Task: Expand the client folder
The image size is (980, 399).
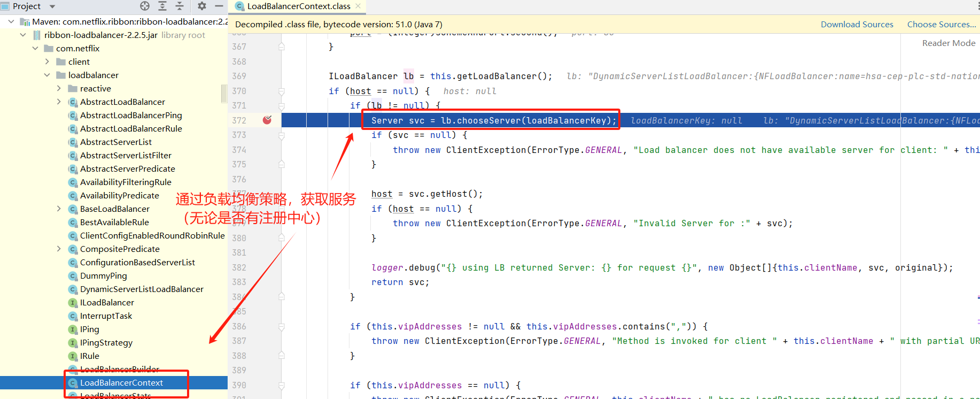Action: 47,62
